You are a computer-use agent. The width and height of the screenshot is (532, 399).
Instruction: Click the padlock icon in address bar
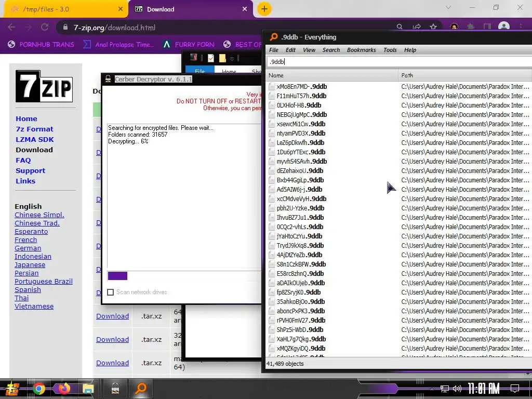[x=65, y=28]
